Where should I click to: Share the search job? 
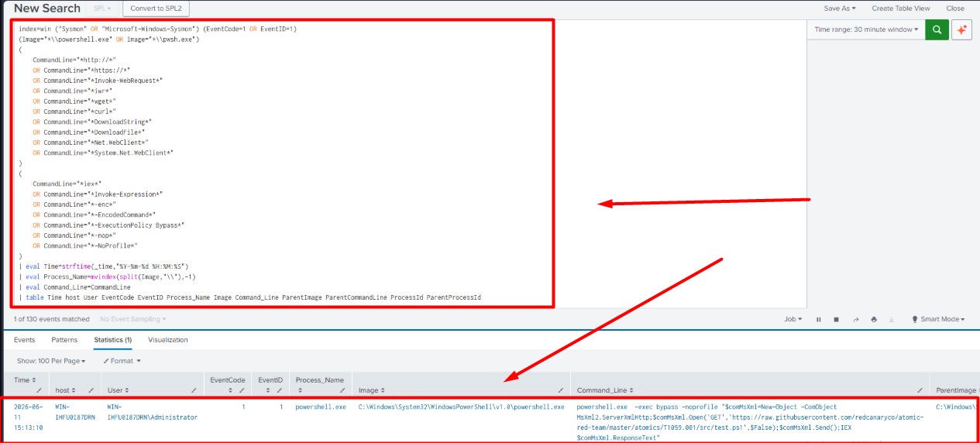pos(856,319)
